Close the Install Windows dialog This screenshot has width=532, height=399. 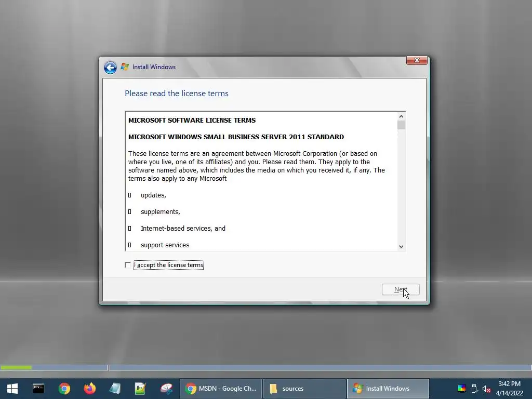click(417, 60)
